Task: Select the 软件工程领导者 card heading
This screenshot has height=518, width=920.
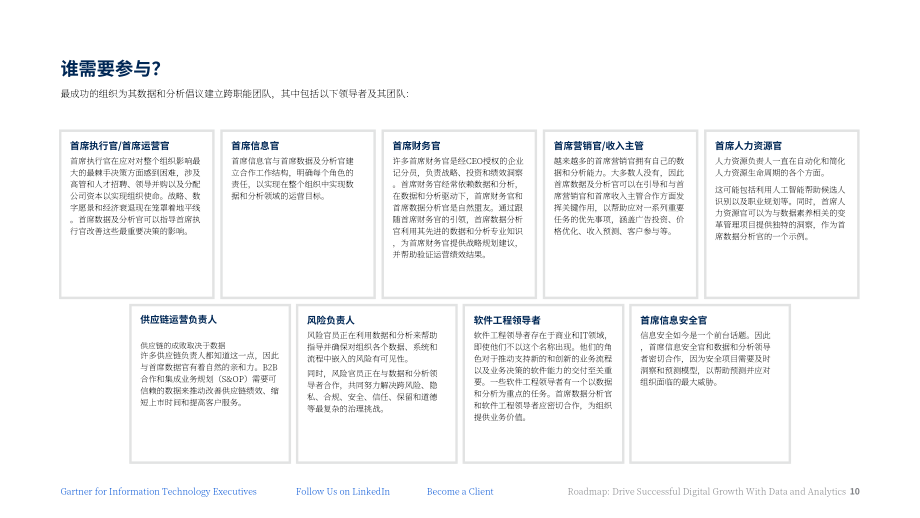Action: (x=507, y=320)
